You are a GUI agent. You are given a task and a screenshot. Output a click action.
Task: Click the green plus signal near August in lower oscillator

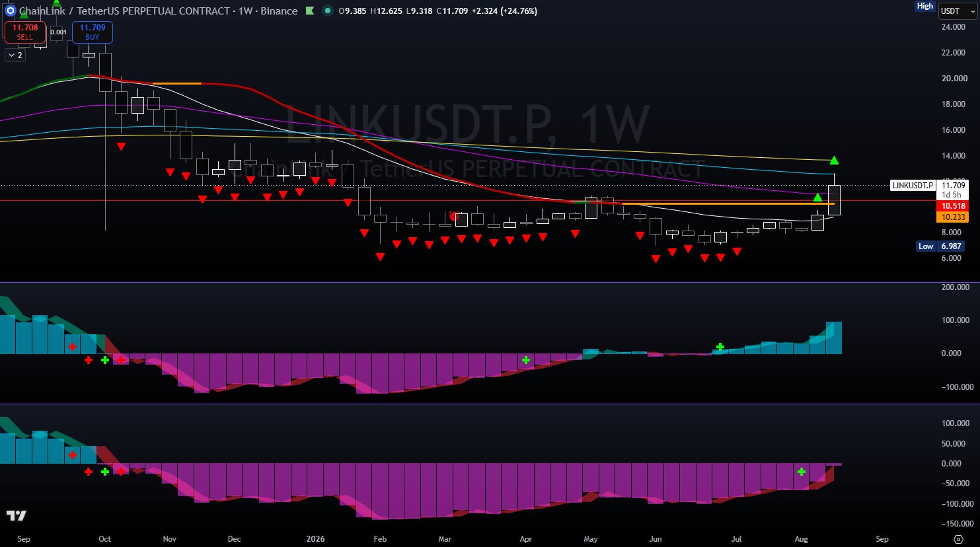tap(802, 472)
